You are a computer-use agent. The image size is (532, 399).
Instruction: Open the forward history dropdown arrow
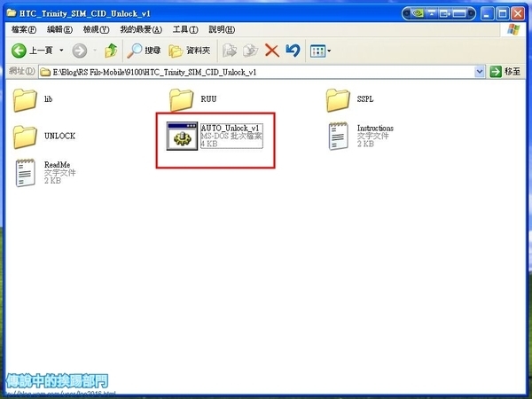[95, 51]
